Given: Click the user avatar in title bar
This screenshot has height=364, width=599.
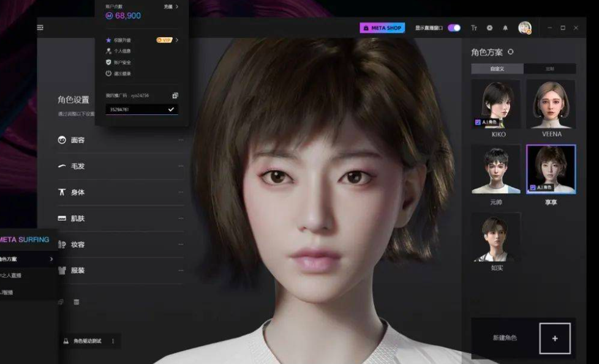Looking at the screenshot, I should [524, 28].
